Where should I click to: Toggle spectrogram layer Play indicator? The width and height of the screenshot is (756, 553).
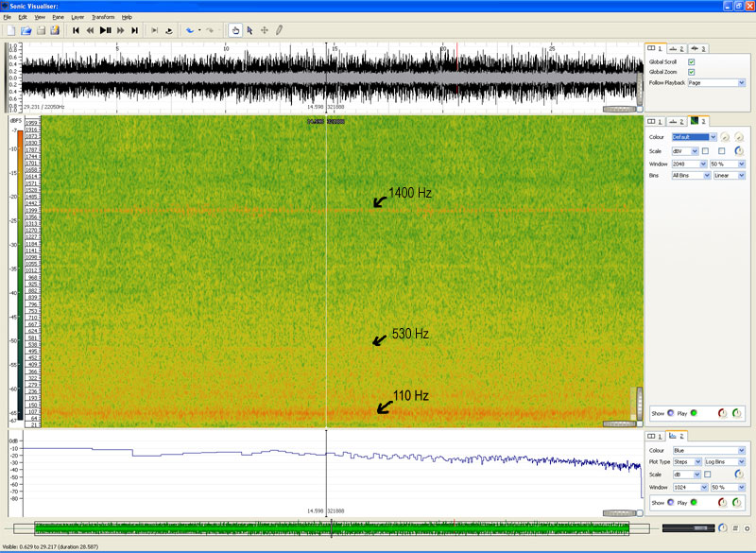click(694, 413)
